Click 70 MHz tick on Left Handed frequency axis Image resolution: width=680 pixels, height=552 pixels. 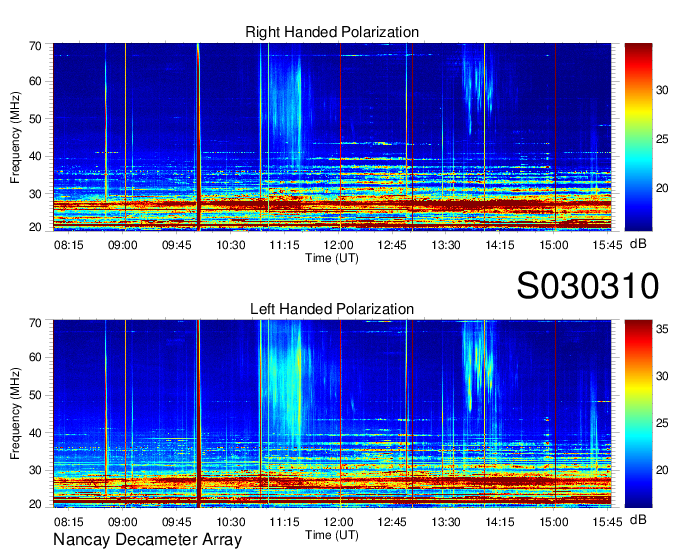pos(36,323)
